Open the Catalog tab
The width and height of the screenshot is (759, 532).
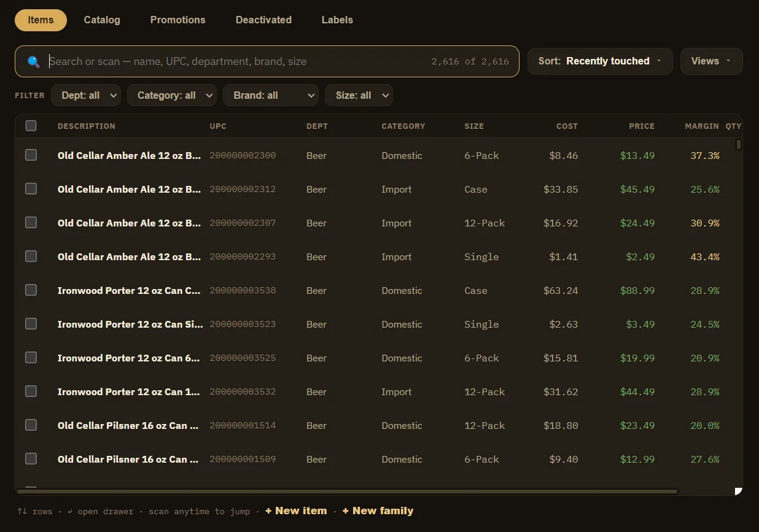tap(102, 20)
